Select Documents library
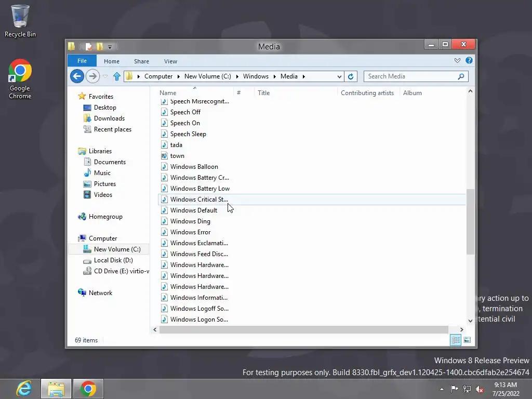Image resolution: width=532 pixels, height=399 pixels. [x=104, y=162]
